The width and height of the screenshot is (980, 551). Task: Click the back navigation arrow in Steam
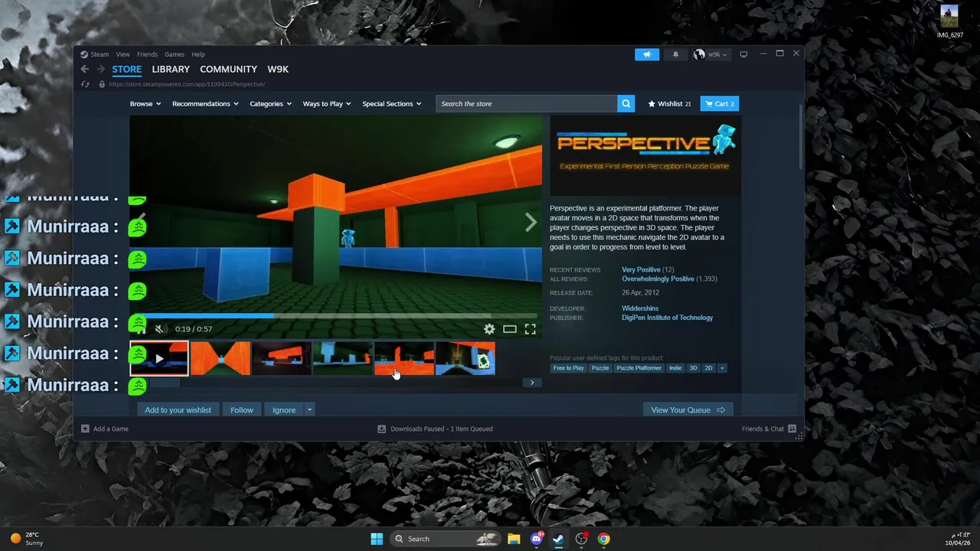pos(85,70)
